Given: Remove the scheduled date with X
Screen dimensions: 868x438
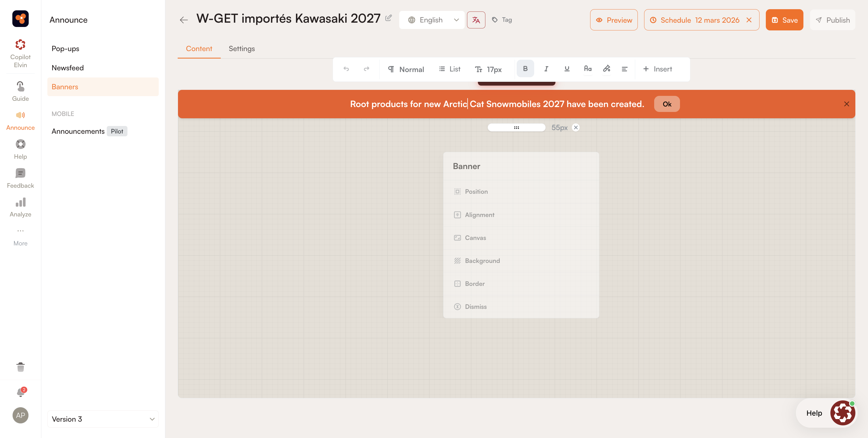Looking at the screenshot, I should coord(749,20).
